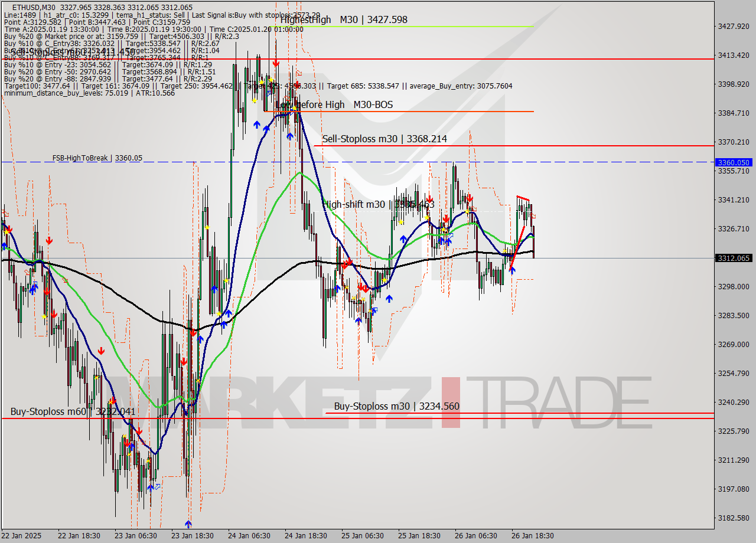The width and height of the screenshot is (756, 543).
Task: Select the FSB-HighToBreak | 3360.05 label
Action: [97, 158]
